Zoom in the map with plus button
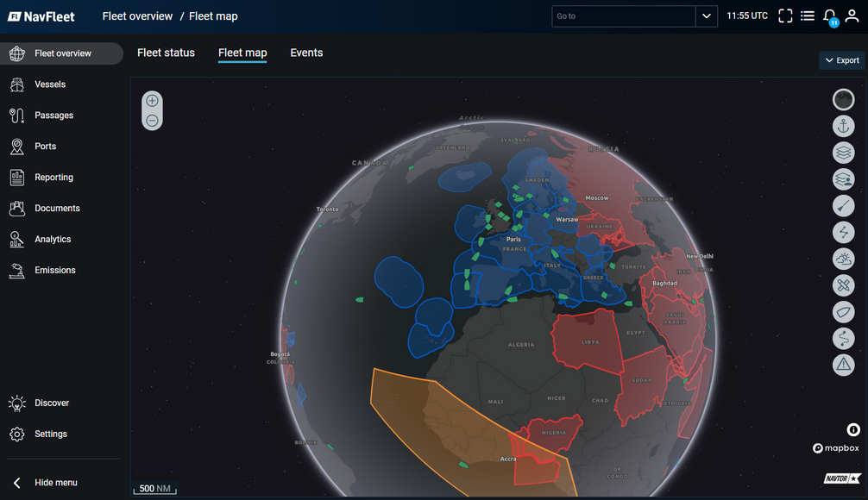Image resolution: width=868 pixels, height=500 pixels. coord(152,101)
